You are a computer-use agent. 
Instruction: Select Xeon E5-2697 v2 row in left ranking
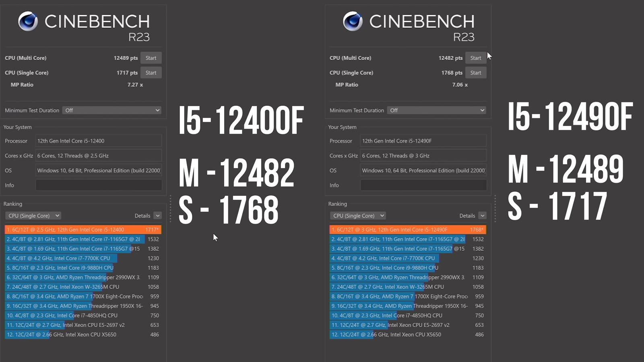point(83,325)
